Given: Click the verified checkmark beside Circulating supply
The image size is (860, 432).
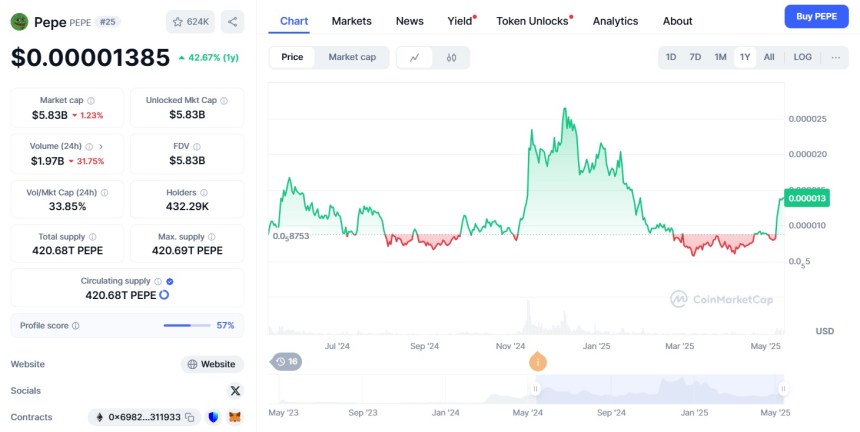Looking at the screenshot, I should tap(170, 281).
